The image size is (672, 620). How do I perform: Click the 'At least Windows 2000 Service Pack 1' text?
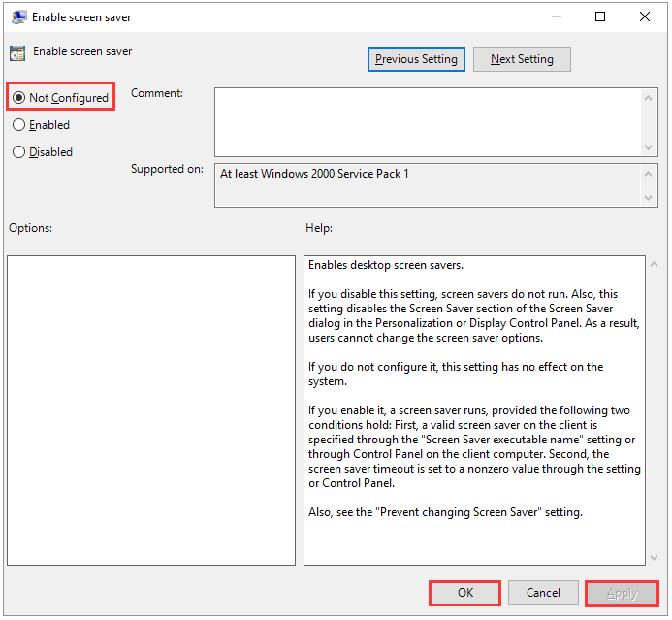[314, 174]
